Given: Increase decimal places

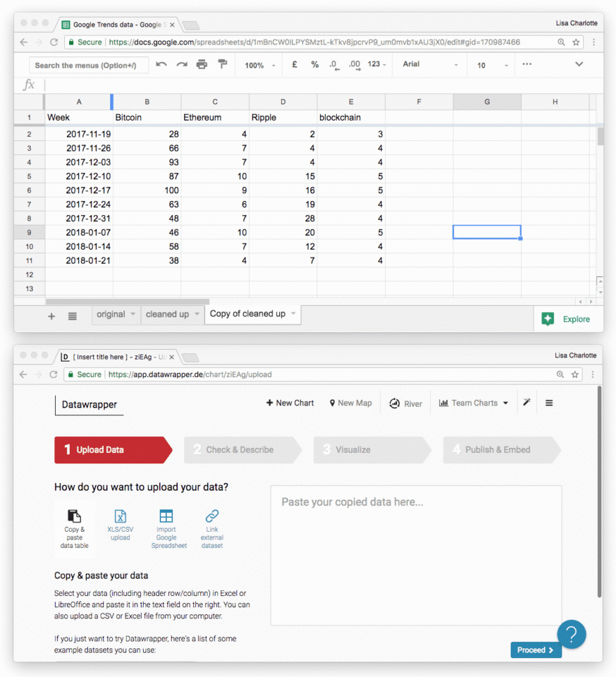Looking at the screenshot, I should tap(353, 65).
